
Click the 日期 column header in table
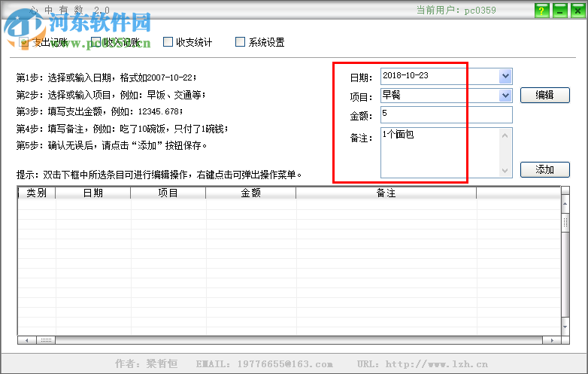click(x=93, y=193)
